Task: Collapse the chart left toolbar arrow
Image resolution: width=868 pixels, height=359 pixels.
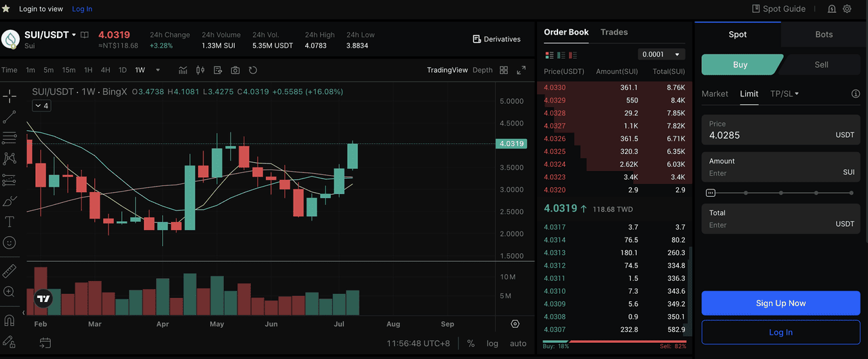Action: (24, 313)
